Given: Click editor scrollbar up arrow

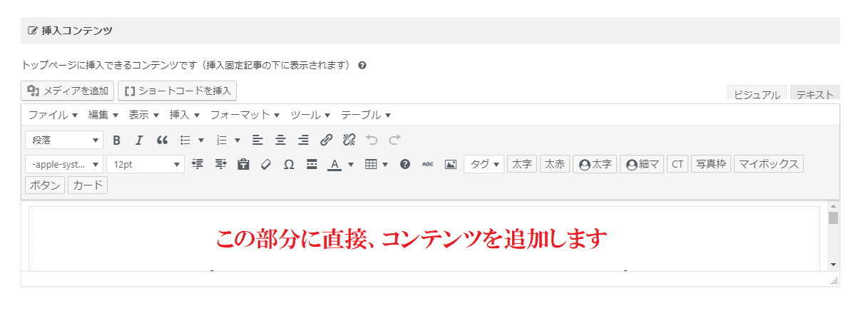Looking at the screenshot, I should (x=833, y=206).
